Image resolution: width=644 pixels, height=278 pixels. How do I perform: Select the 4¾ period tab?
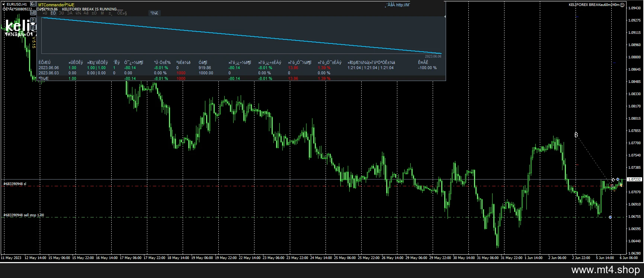[78, 13]
